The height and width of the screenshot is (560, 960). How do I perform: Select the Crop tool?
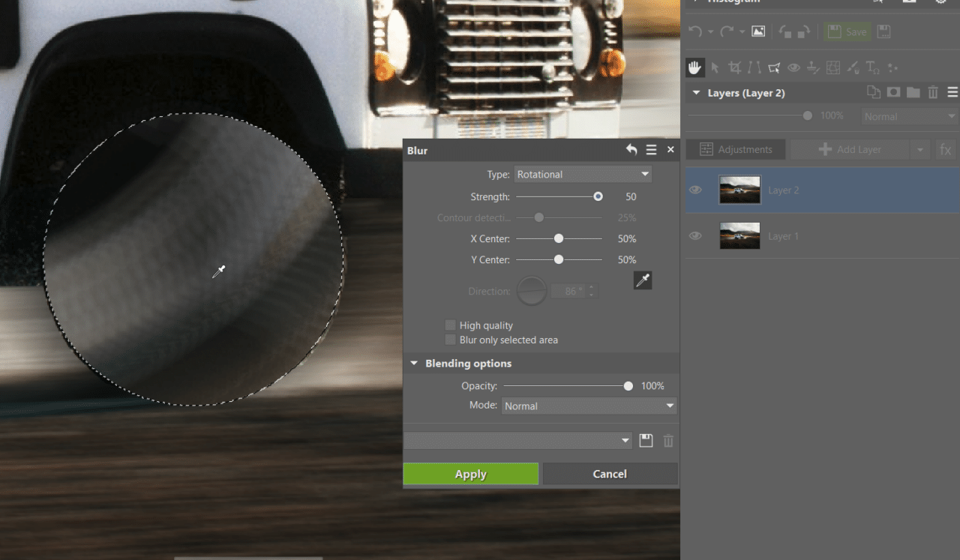tap(734, 67)
